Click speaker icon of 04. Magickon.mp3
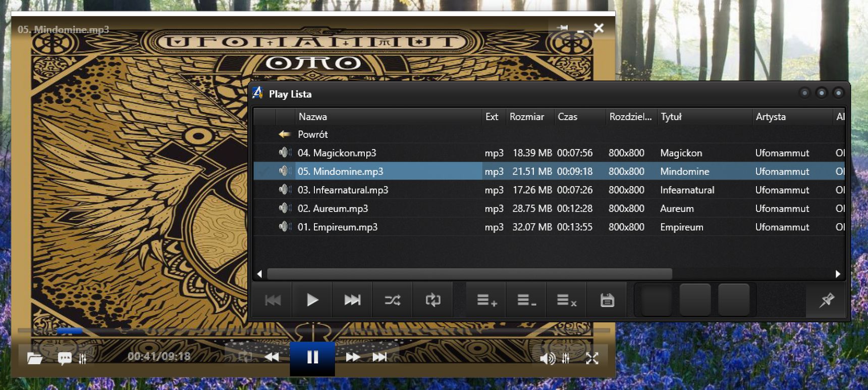Image resolution: width=868 pixels, height=390 pixels. click(x=285, y=152)
